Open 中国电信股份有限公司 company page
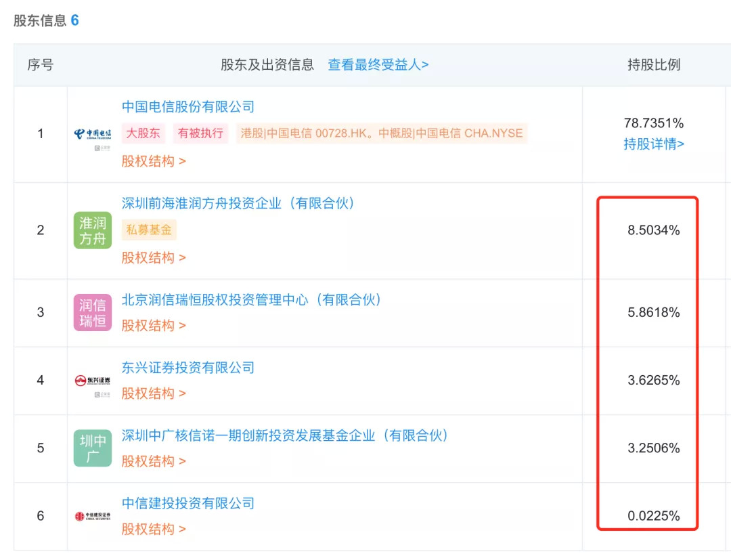This screenshot has height=560, width=731. click(x=188, y=107)
